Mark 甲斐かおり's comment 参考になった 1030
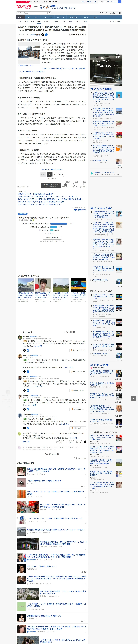This screenshot has height=644, width=138. click(78, 371)
